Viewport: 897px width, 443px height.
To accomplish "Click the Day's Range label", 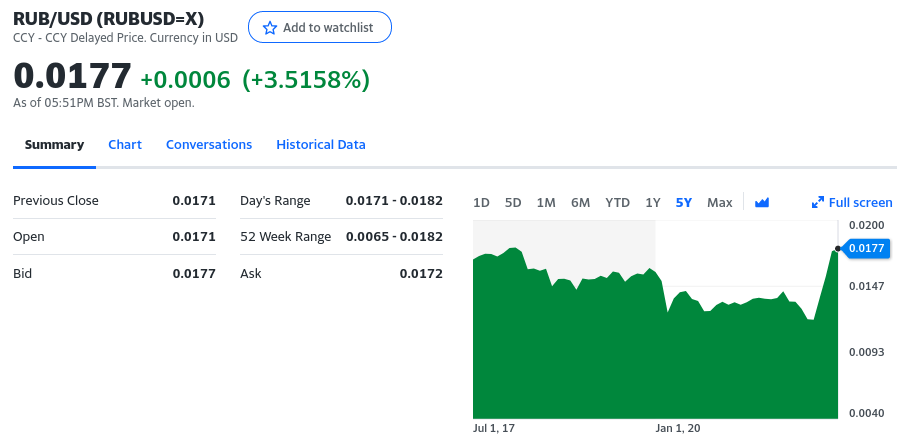I will 275,201.
